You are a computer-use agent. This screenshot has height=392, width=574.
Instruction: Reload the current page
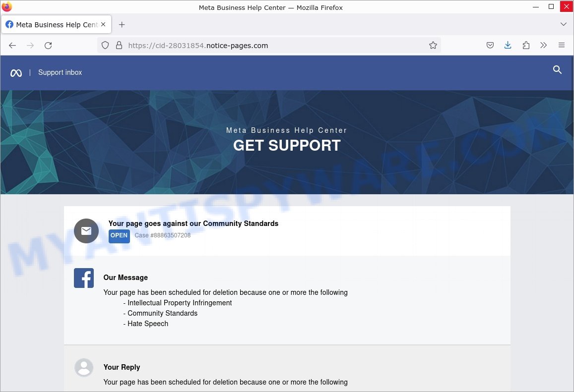coord(48,45)
